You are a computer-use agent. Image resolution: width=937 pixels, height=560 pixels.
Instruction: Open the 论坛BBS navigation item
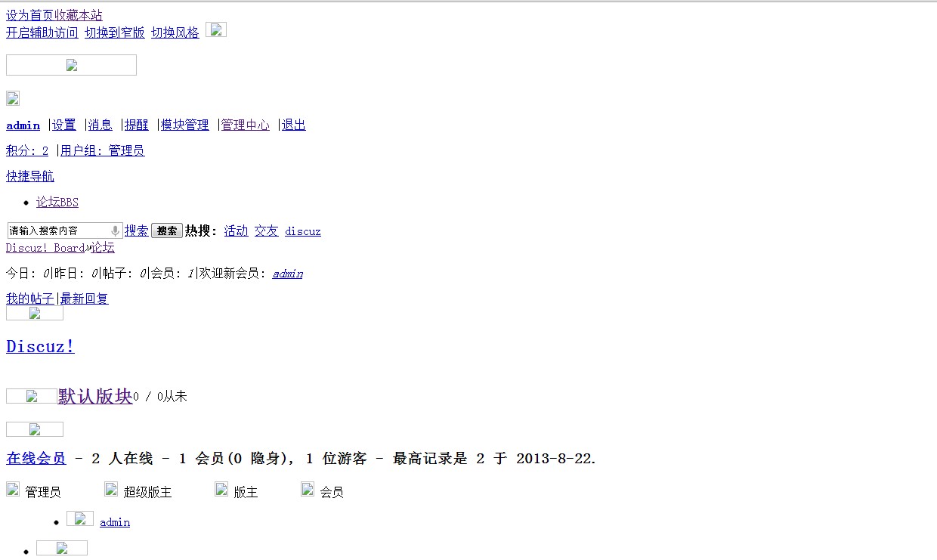pyautogui.click(x=57, y=202)
